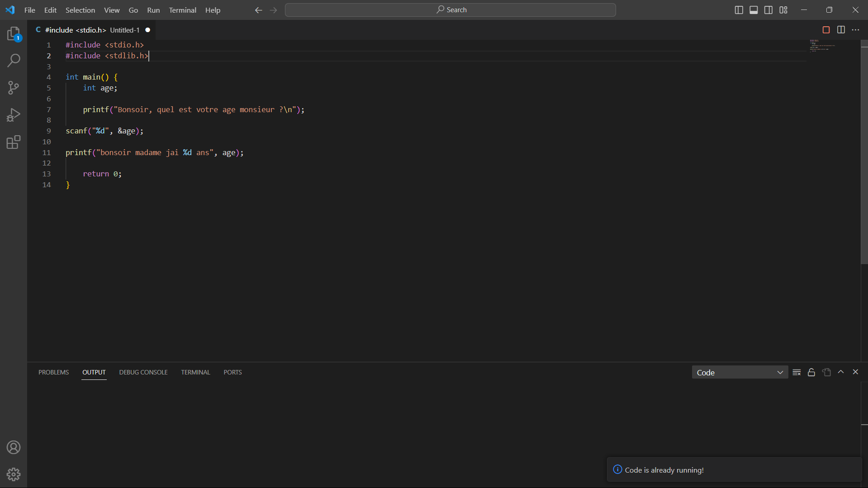Viewport: 868px width, 488px height.
Task: Maximize the panel with the chevron button
Action: click(841, 372)
